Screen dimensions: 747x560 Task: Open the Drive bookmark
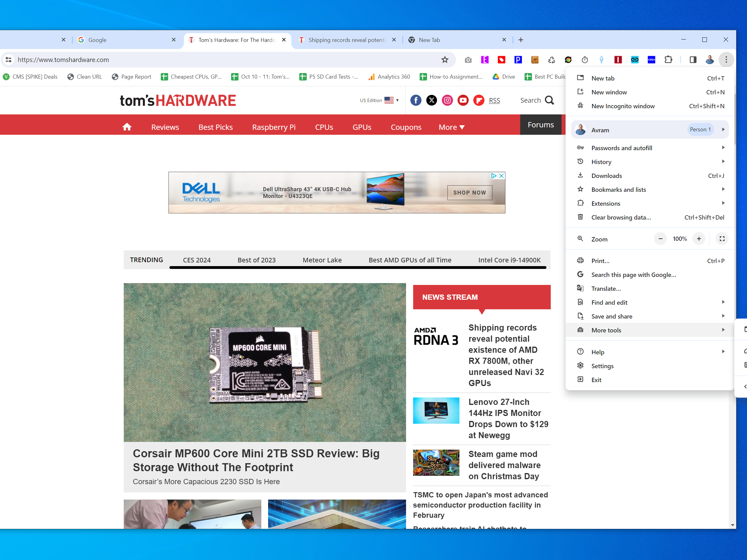point(504,76)
